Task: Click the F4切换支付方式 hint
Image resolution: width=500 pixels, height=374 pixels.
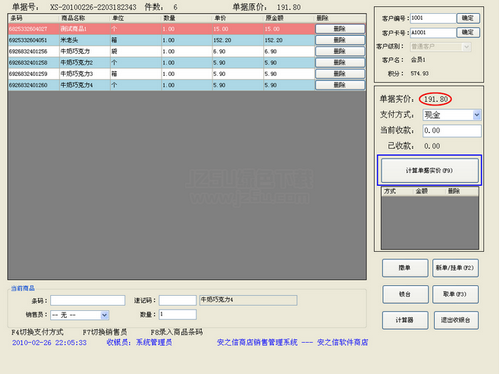Action: point(37,332)
